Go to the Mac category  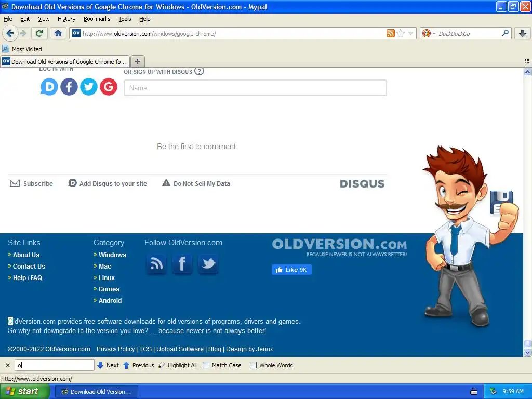pyautogui.click(x=105, y=267)
